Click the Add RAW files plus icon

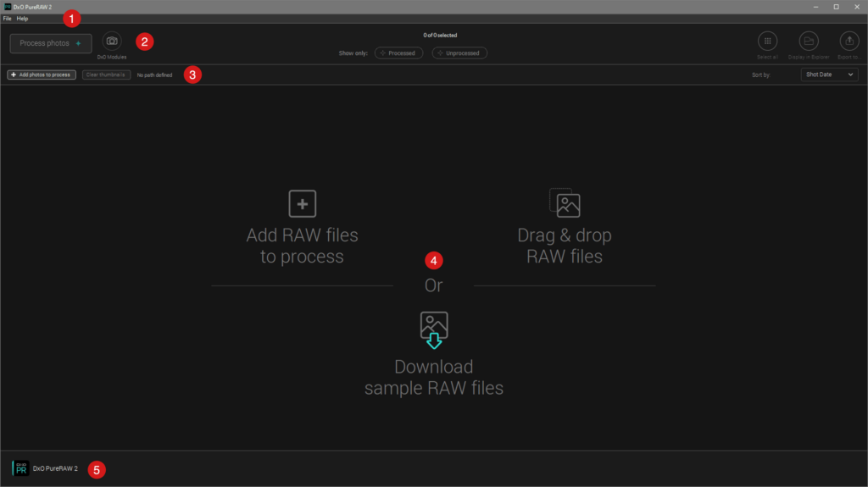(x=303, y=203)
